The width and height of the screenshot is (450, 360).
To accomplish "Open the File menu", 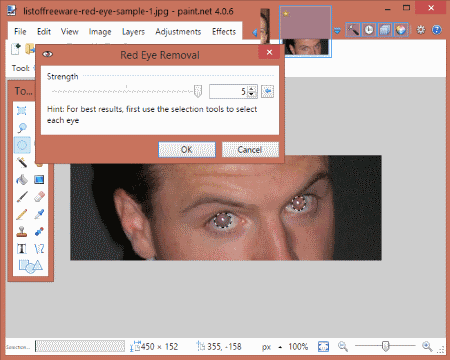I will [20, 32].
